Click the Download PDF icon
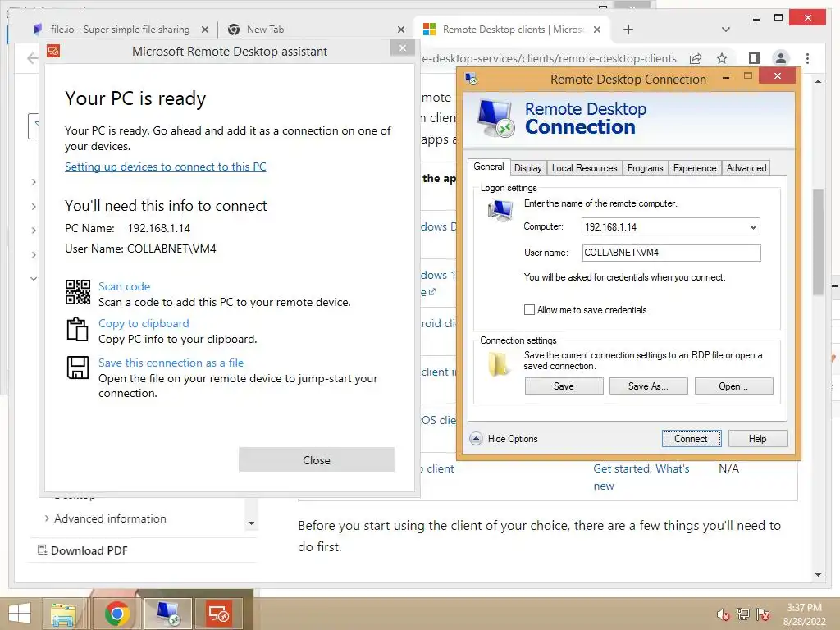 (x=42, y=550)
